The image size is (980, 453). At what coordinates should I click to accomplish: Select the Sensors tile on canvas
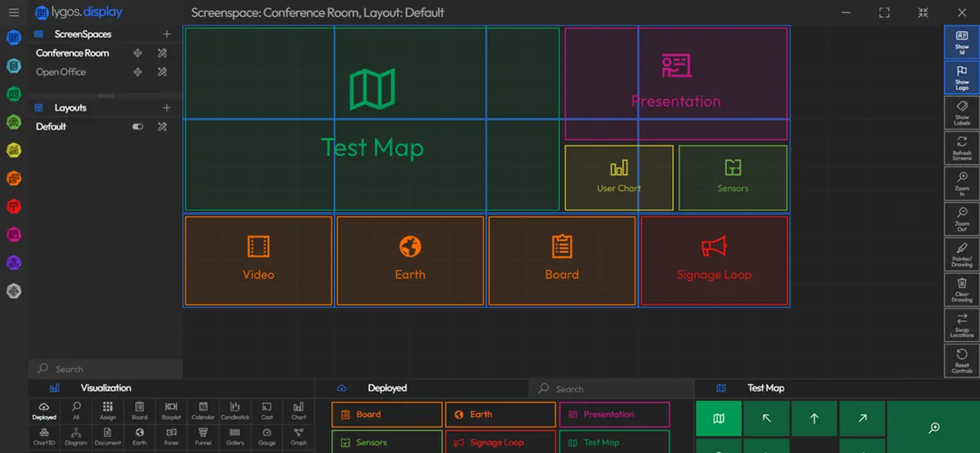pos(732,178)
